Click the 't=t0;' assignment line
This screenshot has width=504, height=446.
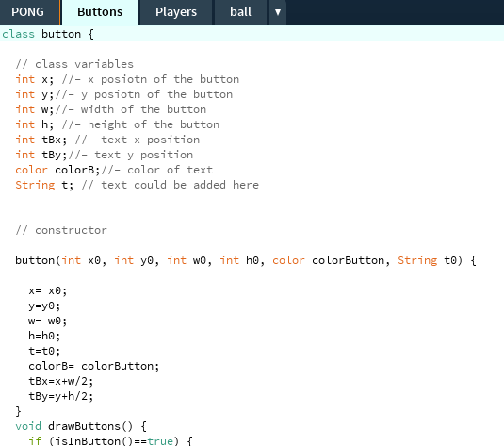[x=44, y=351]
